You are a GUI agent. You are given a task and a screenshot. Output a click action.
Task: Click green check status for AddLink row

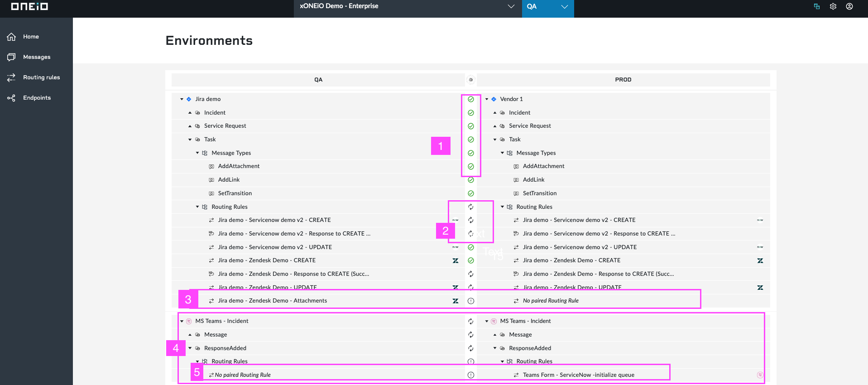pyautogui.click(x=471, y=180)
